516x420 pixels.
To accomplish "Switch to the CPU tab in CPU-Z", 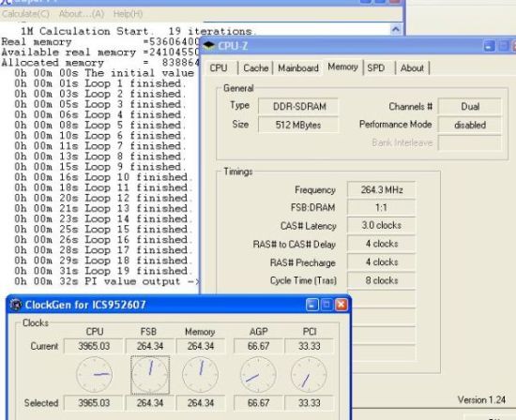I will point(219,68).
